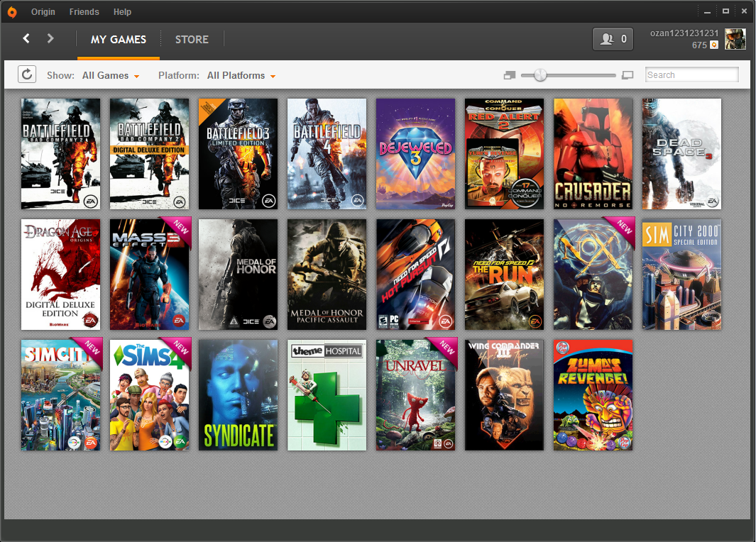Select Need for Speed The Run tile

504,274
